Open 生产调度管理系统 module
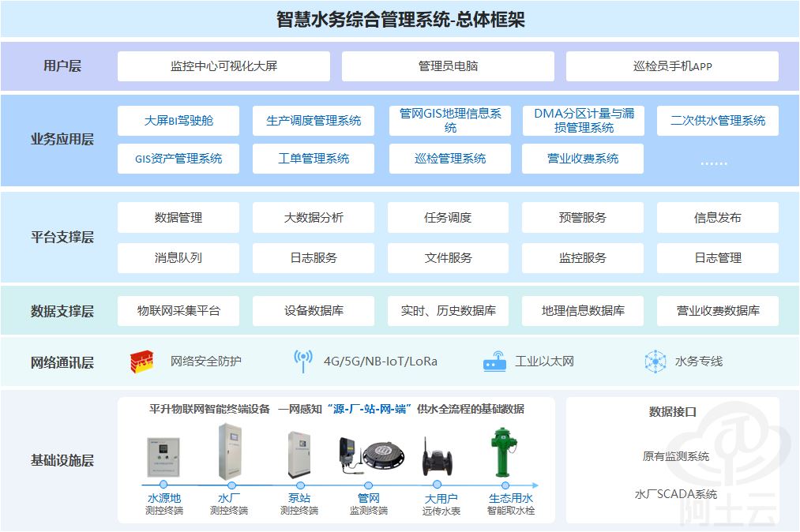Screen dimensions: 800x532 (314, 121)
